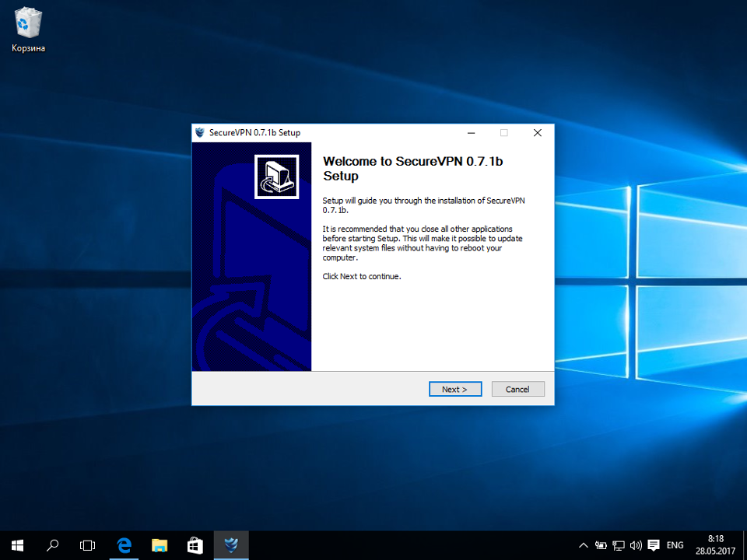This screenshot has width=747, height=560.
Task: Open the Windows Store taskbar icon
Action: [195, 545]
